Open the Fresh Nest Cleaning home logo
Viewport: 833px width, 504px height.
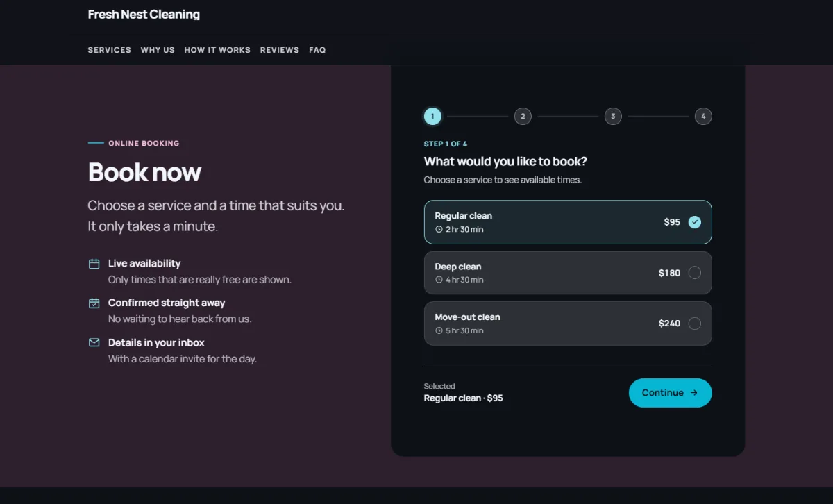(144, 14)
